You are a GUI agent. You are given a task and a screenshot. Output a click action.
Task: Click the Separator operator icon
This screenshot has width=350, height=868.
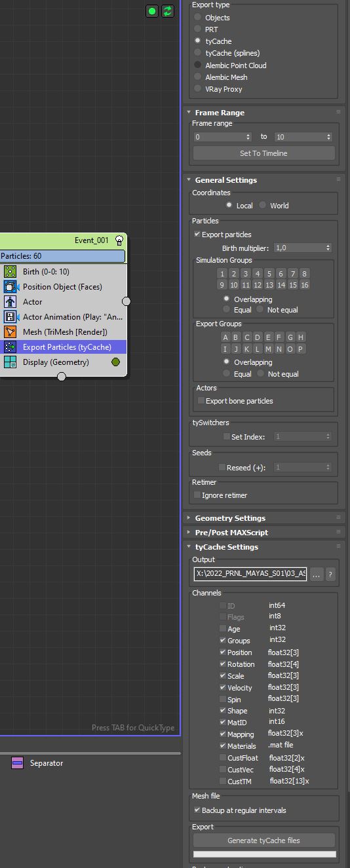(x=18, y=763)
